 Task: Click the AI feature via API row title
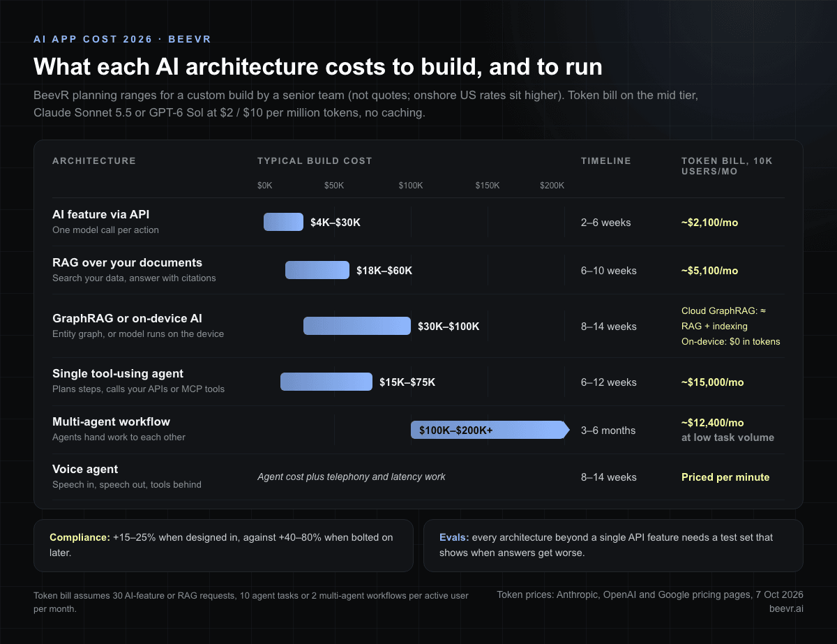pyautogui.click(x=100, y=215)
